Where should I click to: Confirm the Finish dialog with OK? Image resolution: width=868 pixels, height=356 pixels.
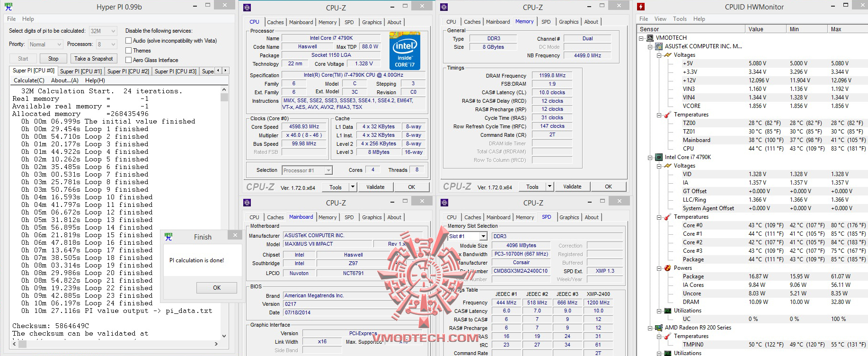tap(217, 288)
